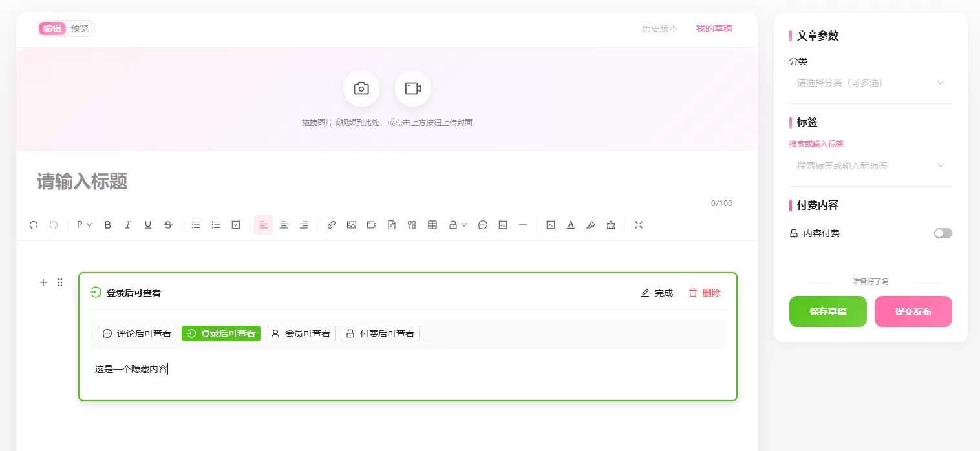This screenshot has width=980, height=451.
Task: Expand the paragraph style P dropdown
Action: coord(84,225)
